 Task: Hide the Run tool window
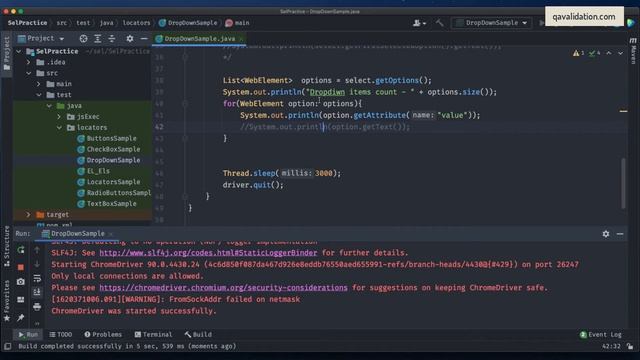pos(620,234)
